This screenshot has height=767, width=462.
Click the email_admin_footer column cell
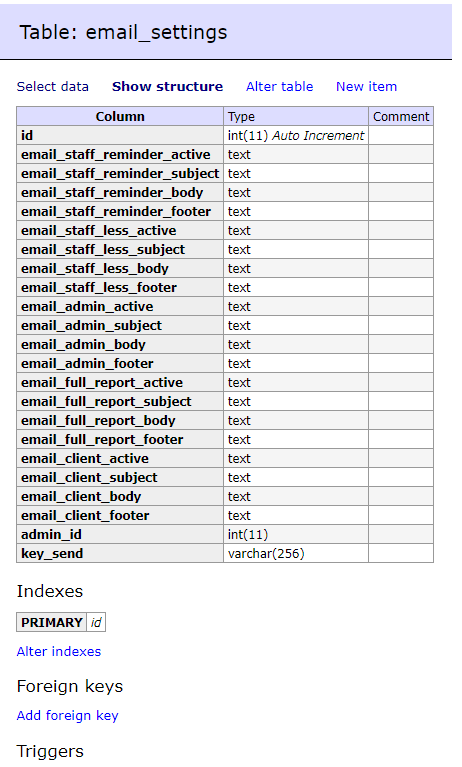coord(120,363)
